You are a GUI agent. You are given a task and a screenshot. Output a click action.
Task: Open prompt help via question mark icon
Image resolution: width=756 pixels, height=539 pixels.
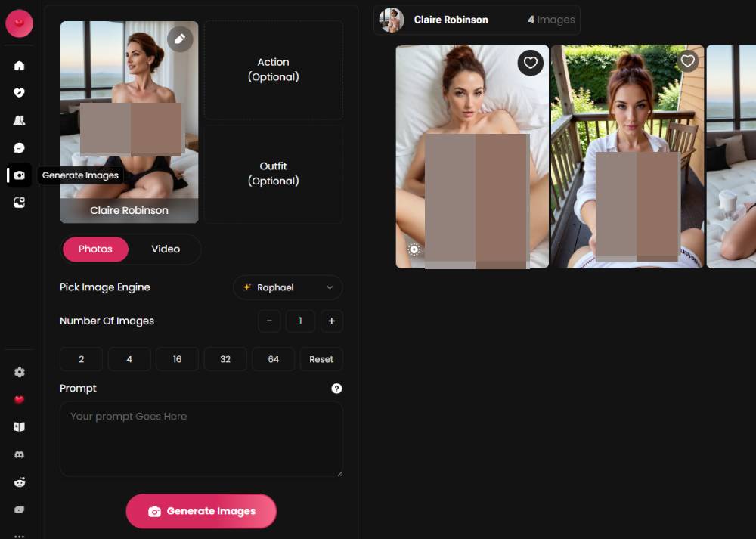click(336, 388)
